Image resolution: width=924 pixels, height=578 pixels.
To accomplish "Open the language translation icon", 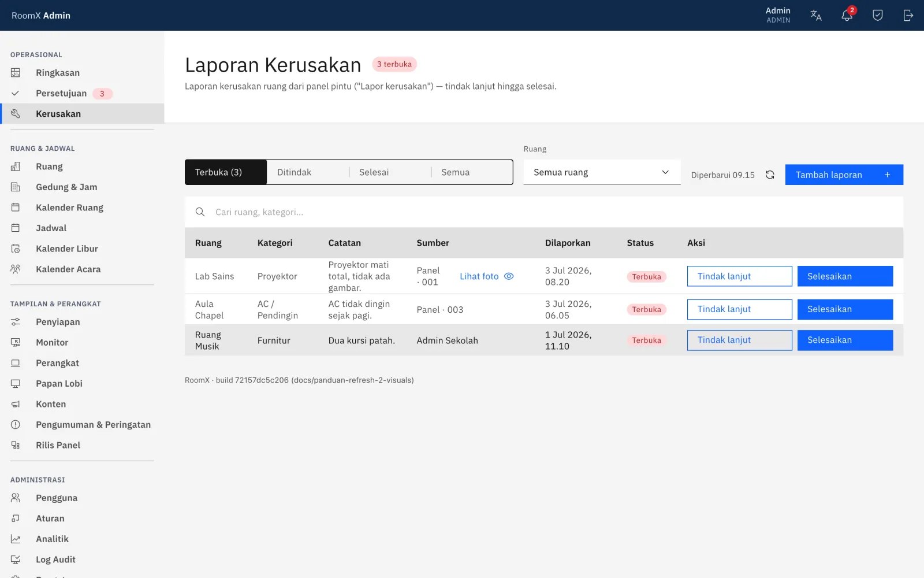I will pyautogui.click(x=816, y=16).
